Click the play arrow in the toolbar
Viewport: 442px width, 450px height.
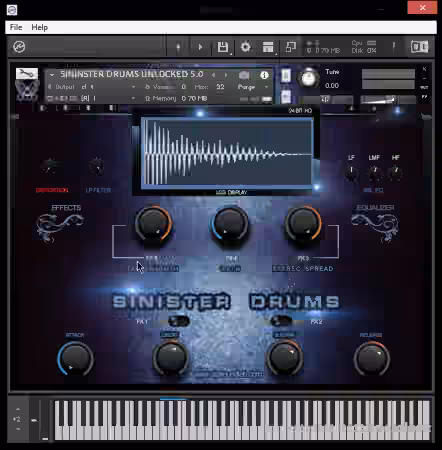pyautogui.click(x=200, y=47)
